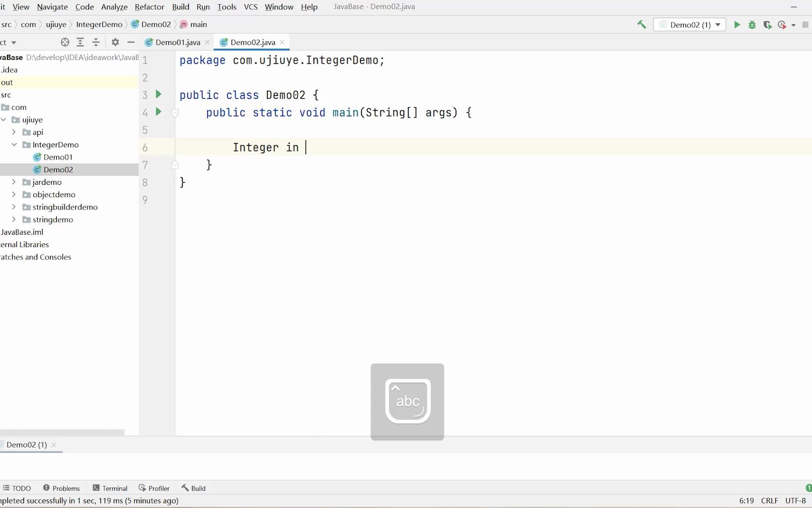This screenshot has height=508, width=812.
Task: Open project panel settings gear
Action: (115, 42)
